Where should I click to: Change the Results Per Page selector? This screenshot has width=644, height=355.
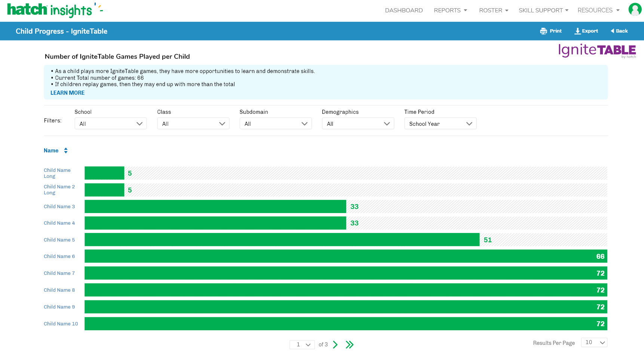(594, 342)
